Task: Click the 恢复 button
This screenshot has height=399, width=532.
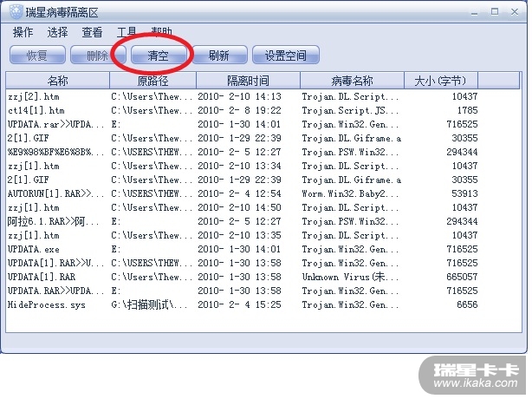Action: pyautogui.click(x=37, y=55)
